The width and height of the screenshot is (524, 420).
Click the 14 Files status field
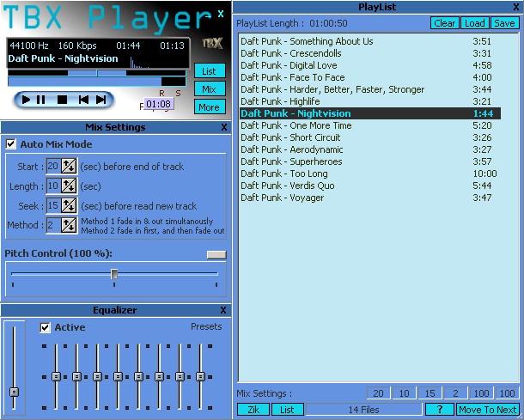tap(364, 410)
